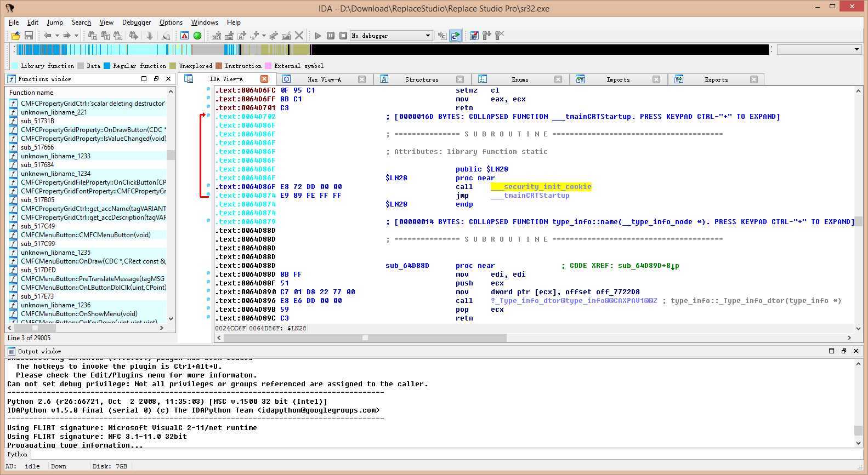This screenshot has width=868, height=475.
Task: Click the sub_64D89D+8 code xref
Action: click(x=649, y=266)
